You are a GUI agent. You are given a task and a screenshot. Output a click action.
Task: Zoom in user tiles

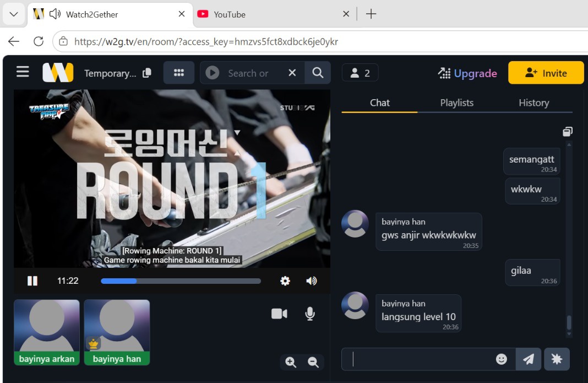(x=291, y=362)
